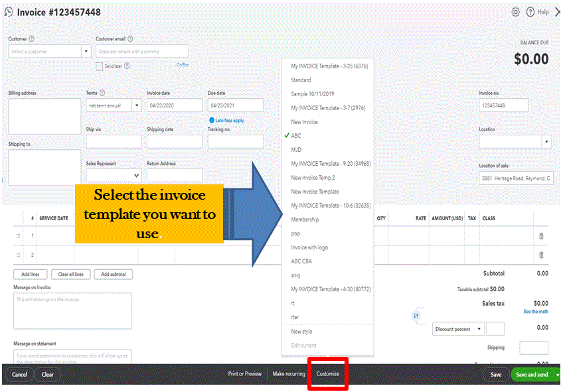The height and width of the screenshot is (392, 561).
Task: Click the swap discount and tax icon
Action: [x=416, y=316]
